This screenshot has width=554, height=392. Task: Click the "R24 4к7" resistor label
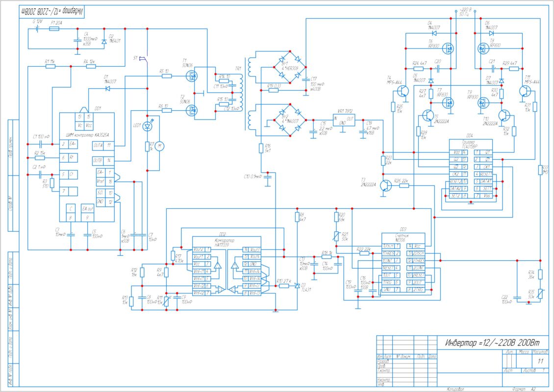[x=420, y=63]
